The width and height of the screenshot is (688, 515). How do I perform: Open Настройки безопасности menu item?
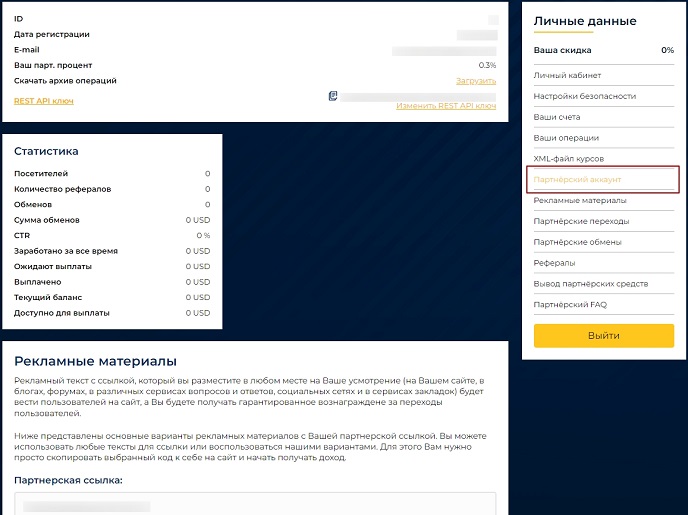coord(584,96)
